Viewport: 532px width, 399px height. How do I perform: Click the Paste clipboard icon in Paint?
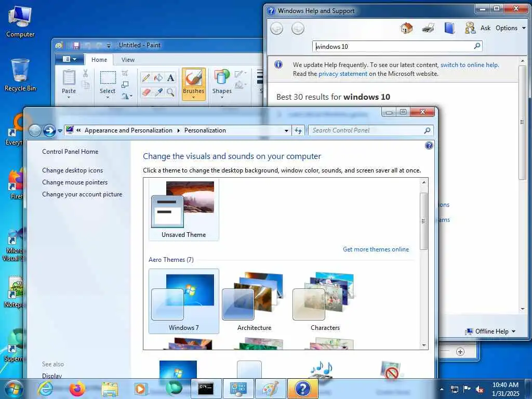(x=69, y=78)
